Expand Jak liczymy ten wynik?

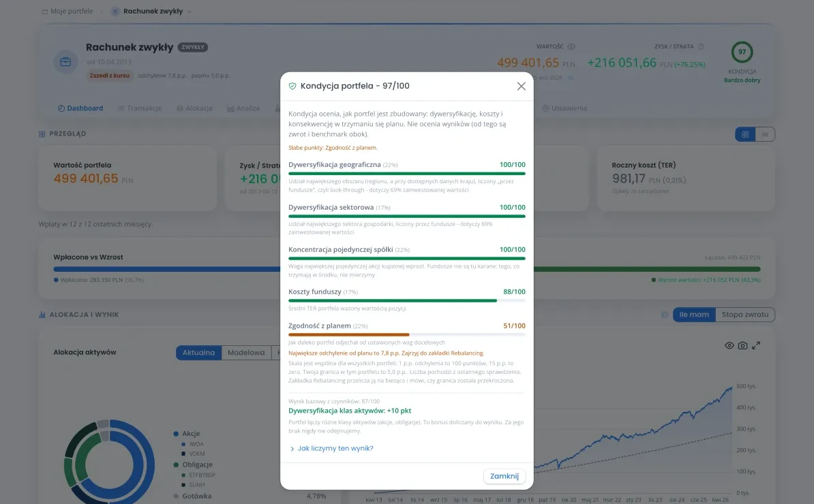331,449
